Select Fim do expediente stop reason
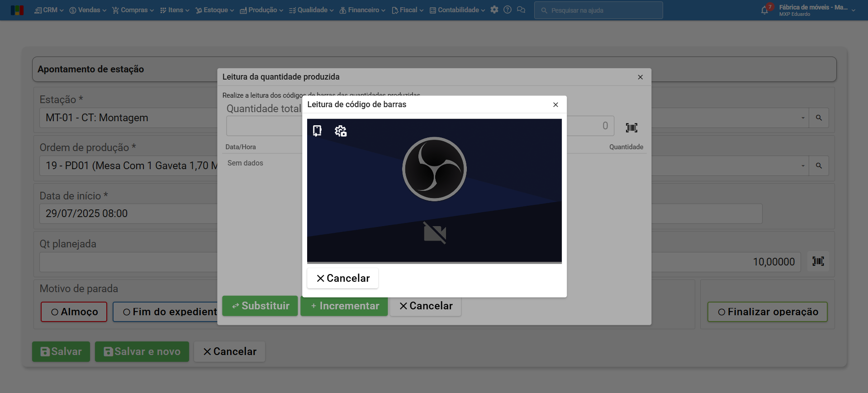Viewport: 868px width, 393px height. [x=166, y=312]
